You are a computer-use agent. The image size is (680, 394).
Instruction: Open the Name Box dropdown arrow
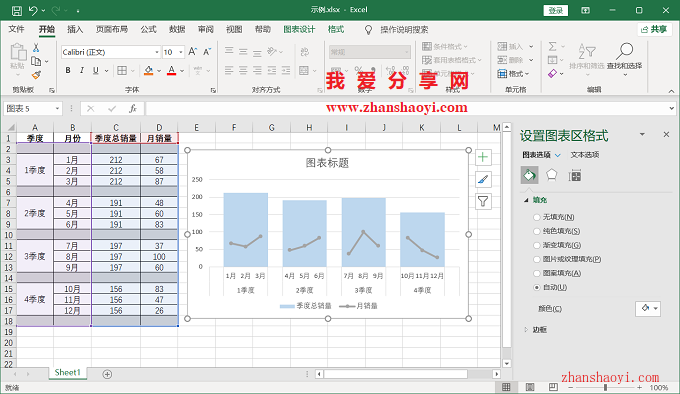click(x=57, y=108)
